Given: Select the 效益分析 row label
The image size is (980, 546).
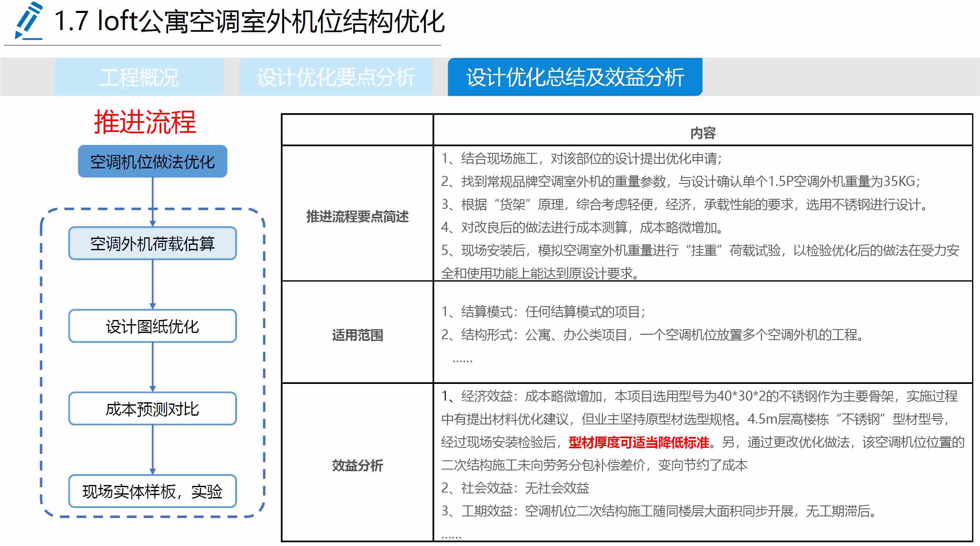Looking at the screenshot, I should click(x=357, y=465).
